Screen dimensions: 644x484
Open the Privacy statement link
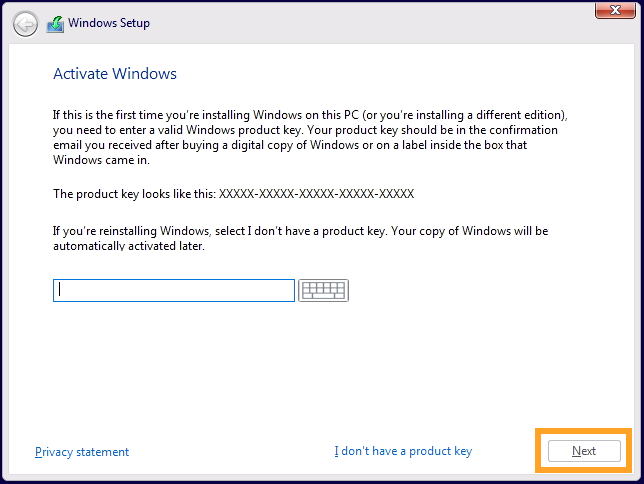pyautogui.click(x=82, y=452)
